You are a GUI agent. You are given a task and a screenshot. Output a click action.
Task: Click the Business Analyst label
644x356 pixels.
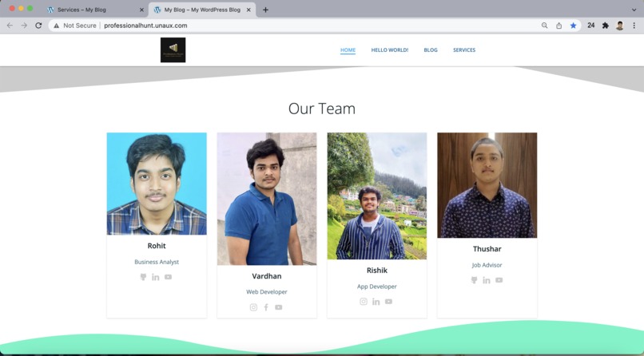click(157, 262)
